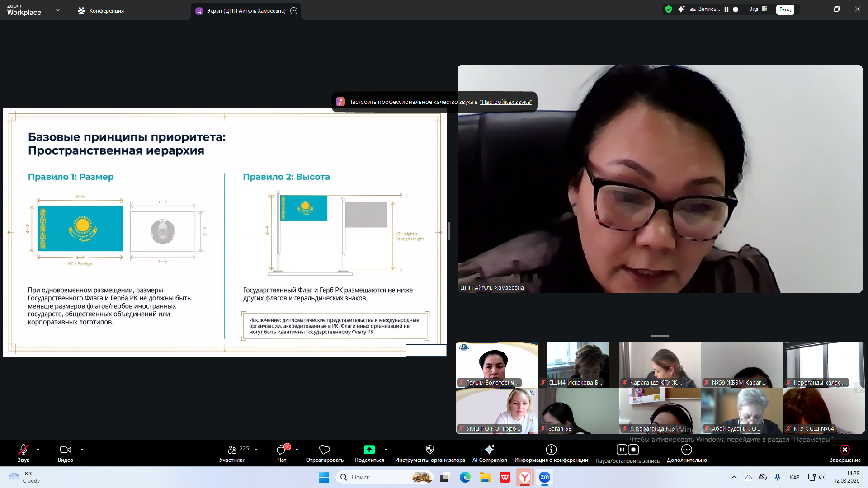Open the audio settings link in notification

point(505,102)
